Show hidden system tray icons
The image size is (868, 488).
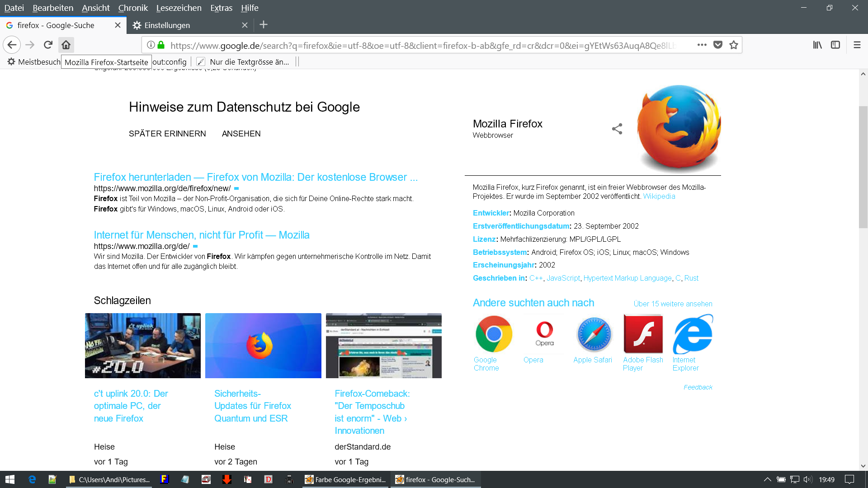pos(767,479)
